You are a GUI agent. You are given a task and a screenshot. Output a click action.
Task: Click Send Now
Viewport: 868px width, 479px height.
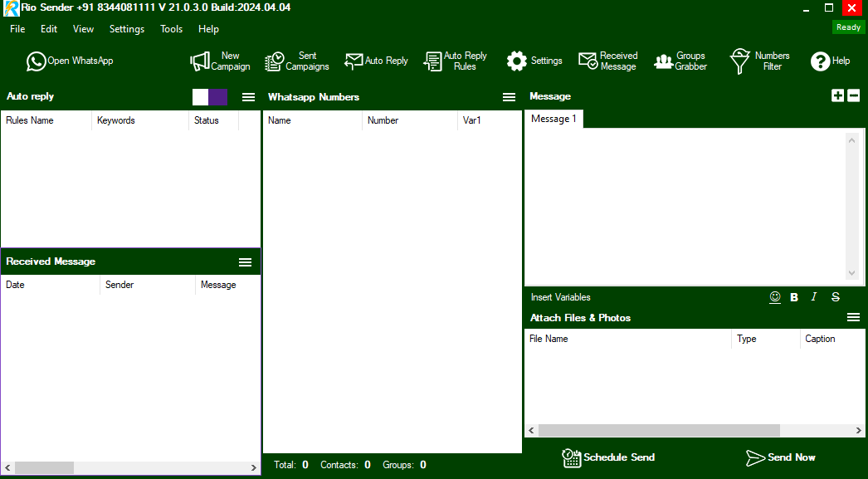point(781,457)
